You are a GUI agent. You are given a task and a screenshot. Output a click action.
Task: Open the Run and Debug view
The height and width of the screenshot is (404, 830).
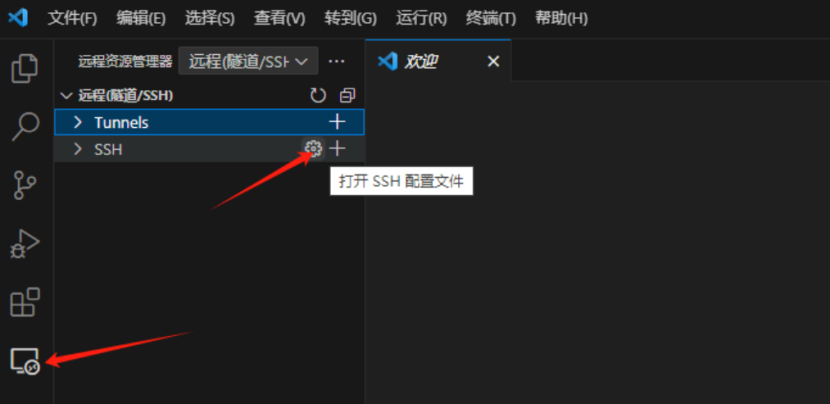tap(25, 244)
